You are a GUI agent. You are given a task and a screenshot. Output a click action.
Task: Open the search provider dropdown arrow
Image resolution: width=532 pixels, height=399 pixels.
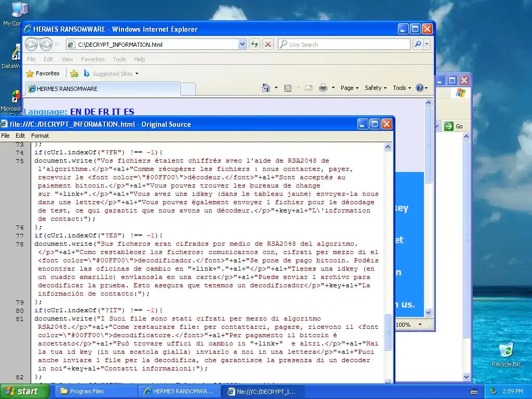click(x=427, y=44)
